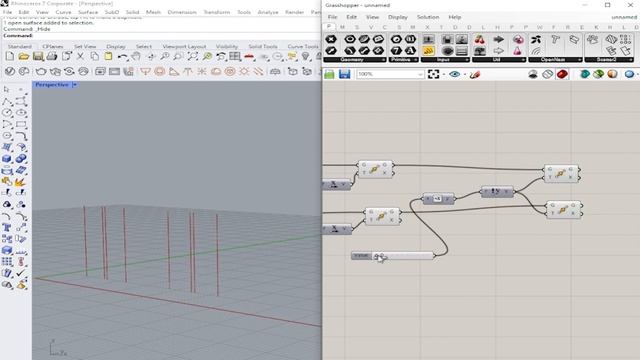This screenshot has height=360, width=640.
Task: Select the Circle tool in Rhino left sidebar
Action: click(7, 113)
